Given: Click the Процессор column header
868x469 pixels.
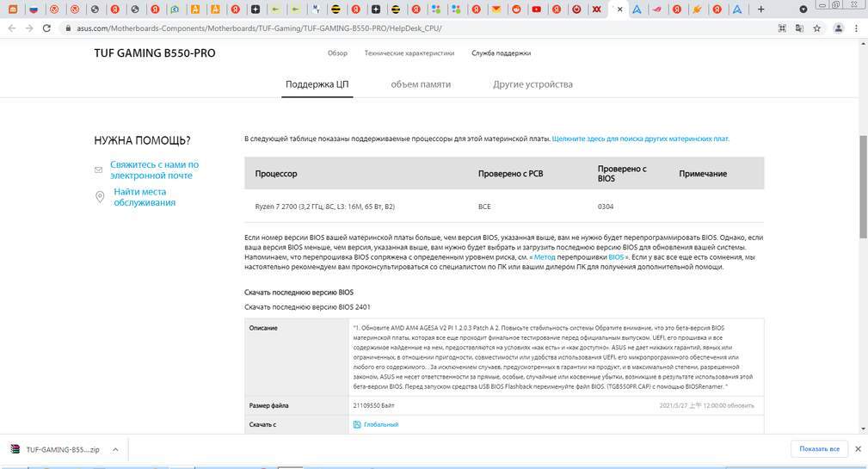Looking at the screenshot, I should [275, 173].
